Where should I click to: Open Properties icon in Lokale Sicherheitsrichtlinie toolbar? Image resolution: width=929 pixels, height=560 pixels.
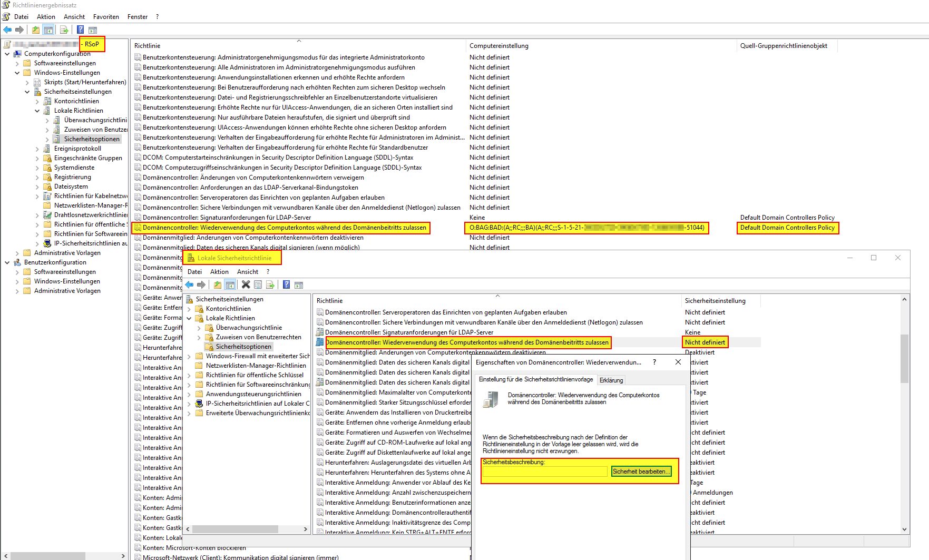pos(258,285)
